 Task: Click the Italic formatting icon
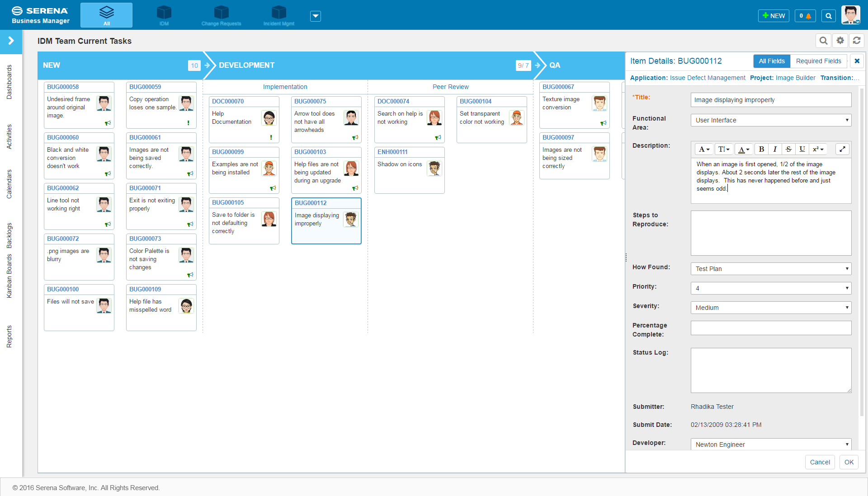(x=775, y=149)
